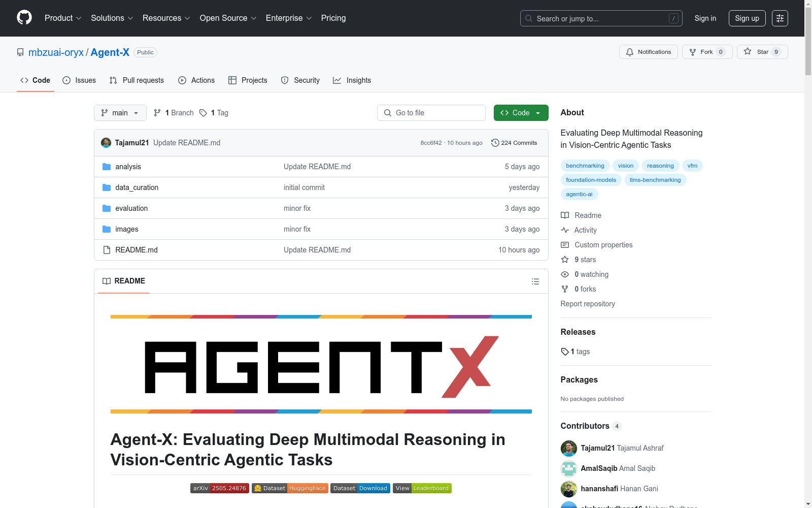
Task: Open the README tab header
Action: pos(124,281)
